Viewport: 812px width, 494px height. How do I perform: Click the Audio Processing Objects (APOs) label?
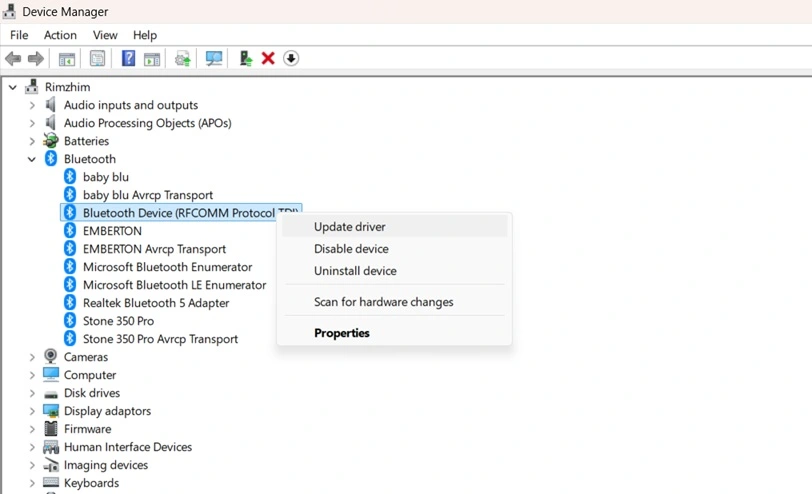tap(148, 123)
